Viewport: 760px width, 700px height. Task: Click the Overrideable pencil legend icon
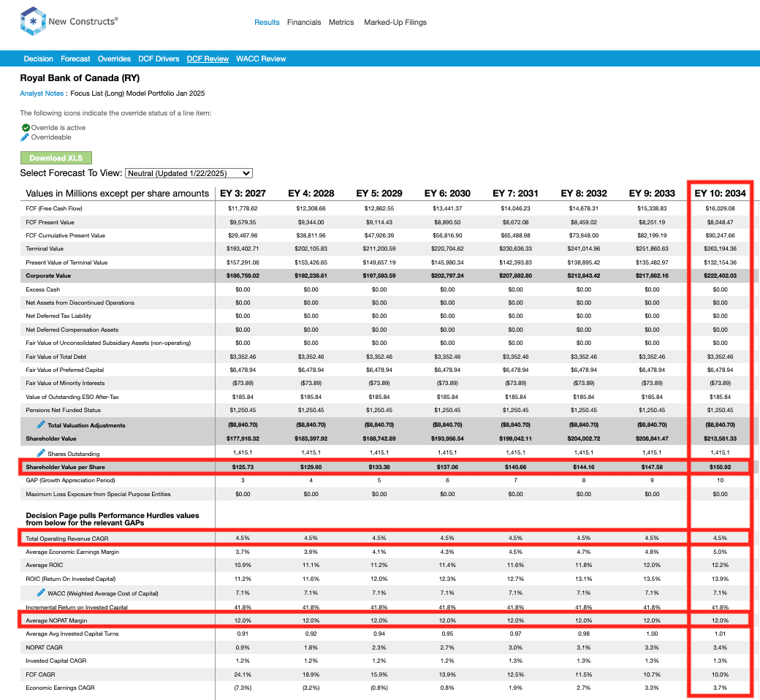click(x=25, y=137)
